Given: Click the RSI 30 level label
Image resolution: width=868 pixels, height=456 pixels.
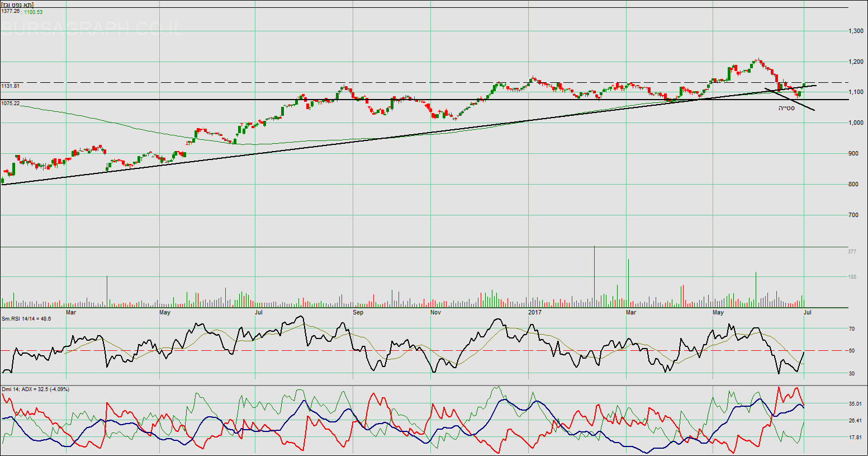Looking at the screenshot, I should (852, 373).
